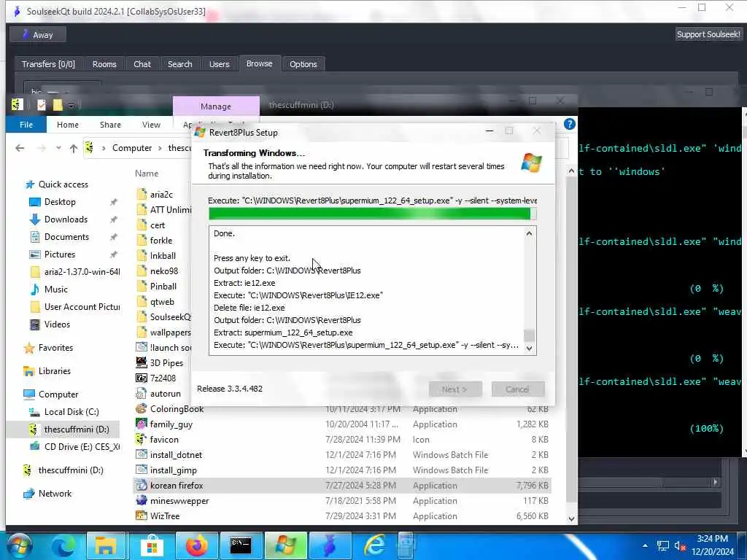The width and height of the screenshot is (747, 560).
Task: Select the 3D Pipes file icon
Action: tap(142, 363)
